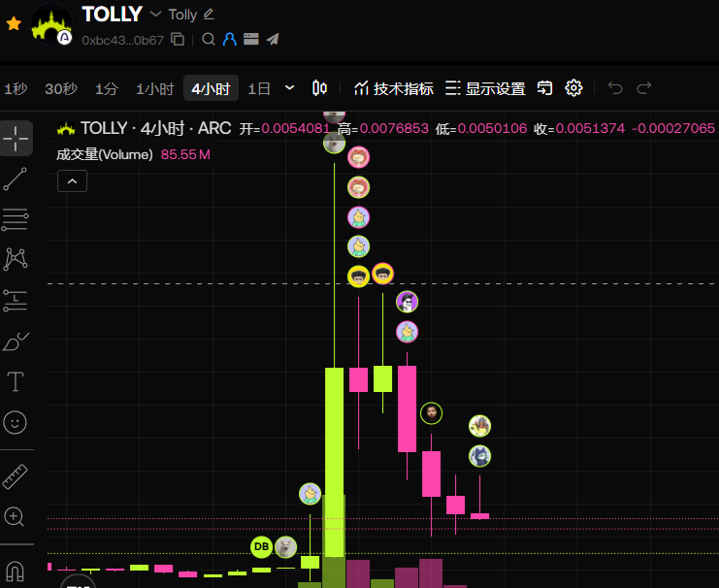Select the ruler measure tool
This screenshot has height=588, width=719.
[x=16, y=476]
